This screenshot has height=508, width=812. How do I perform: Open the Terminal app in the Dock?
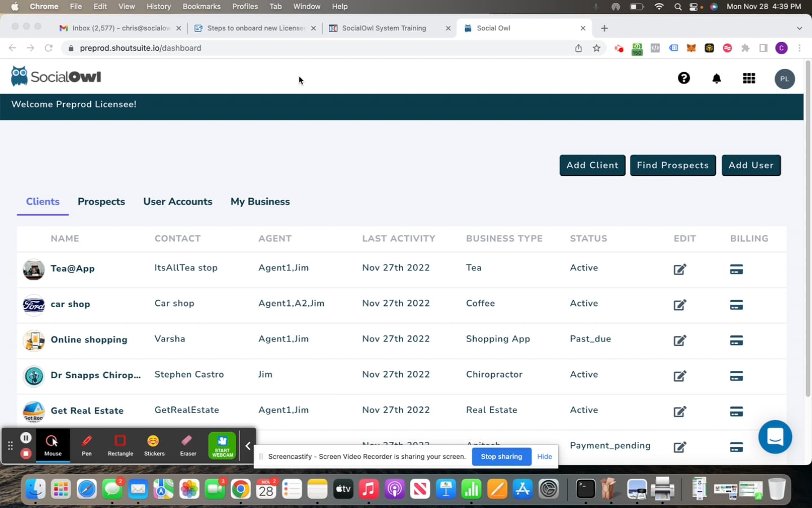[585, 489]
